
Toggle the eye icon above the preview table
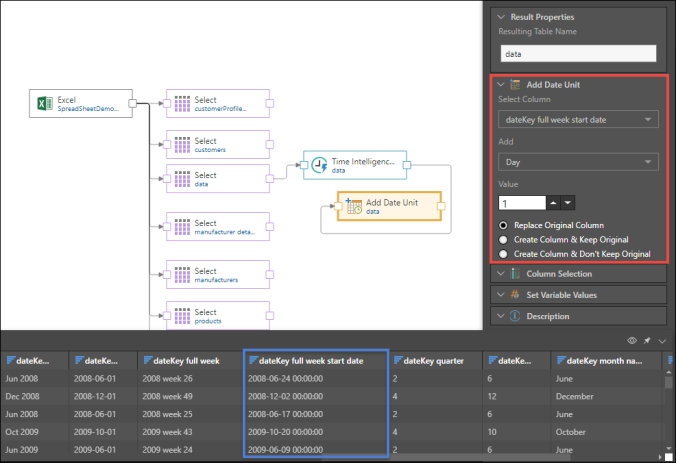(631, 340)
